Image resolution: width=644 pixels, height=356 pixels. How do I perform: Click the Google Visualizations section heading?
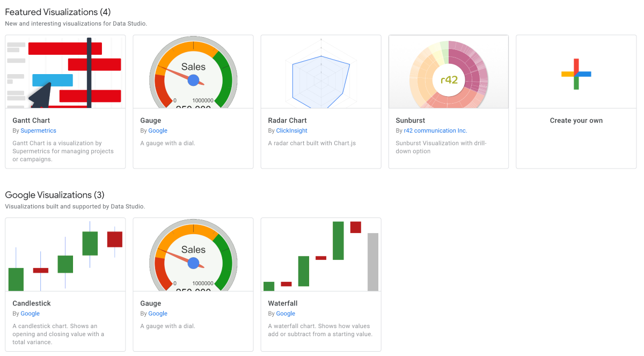[x=53, y=195]
